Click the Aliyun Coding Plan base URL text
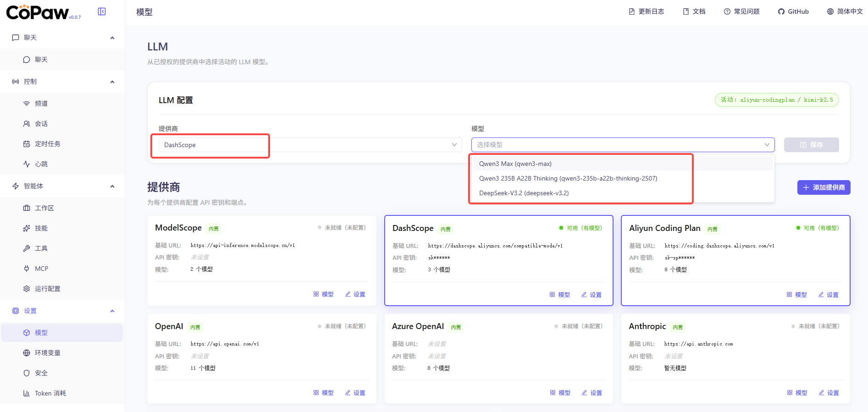 (x=719, y=246)
